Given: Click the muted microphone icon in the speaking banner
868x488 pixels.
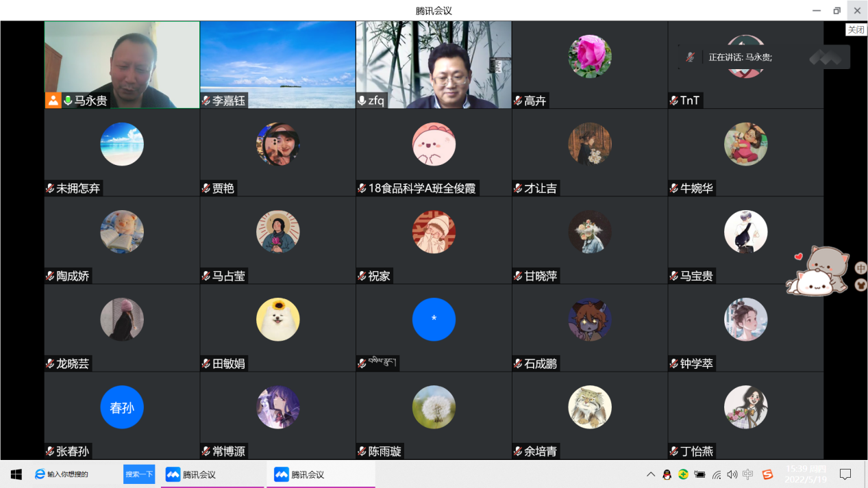Looking at the screenshot, I should click(x=690, y=57).
